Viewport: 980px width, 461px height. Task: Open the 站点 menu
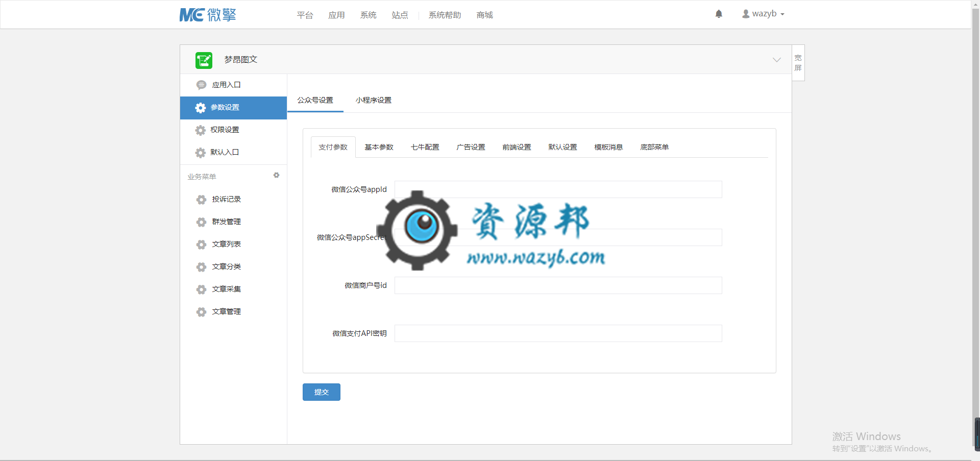(x=400, y=15)
